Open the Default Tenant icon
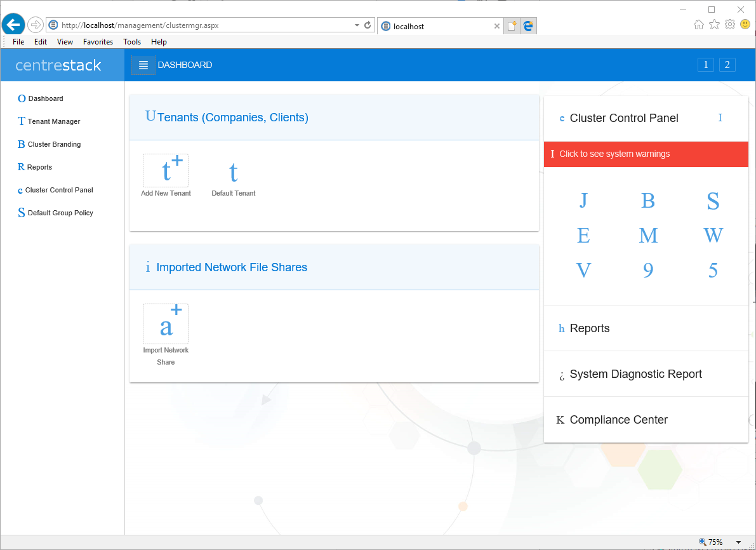 (234, 172)
